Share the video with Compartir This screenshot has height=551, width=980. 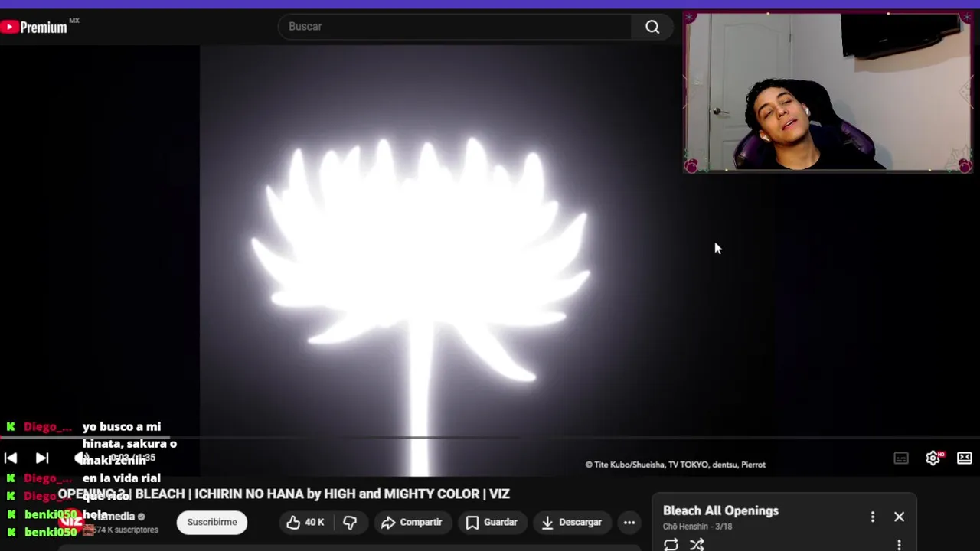[x=412, y=522]
